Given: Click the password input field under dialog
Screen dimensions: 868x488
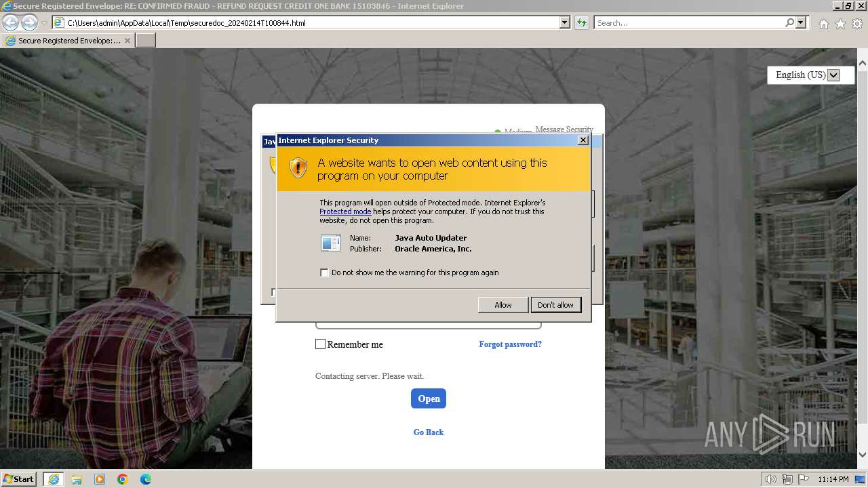Looking at the screenshot, I should tap(429, 325).
